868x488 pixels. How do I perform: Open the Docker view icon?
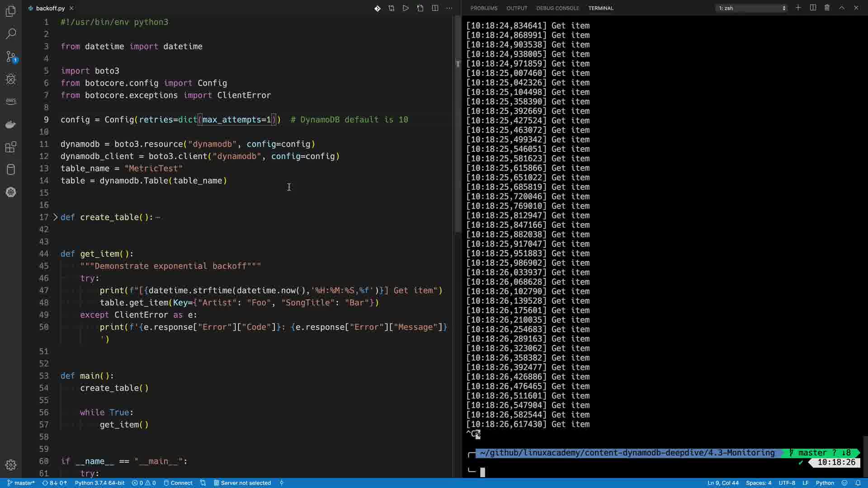(11, 124)
